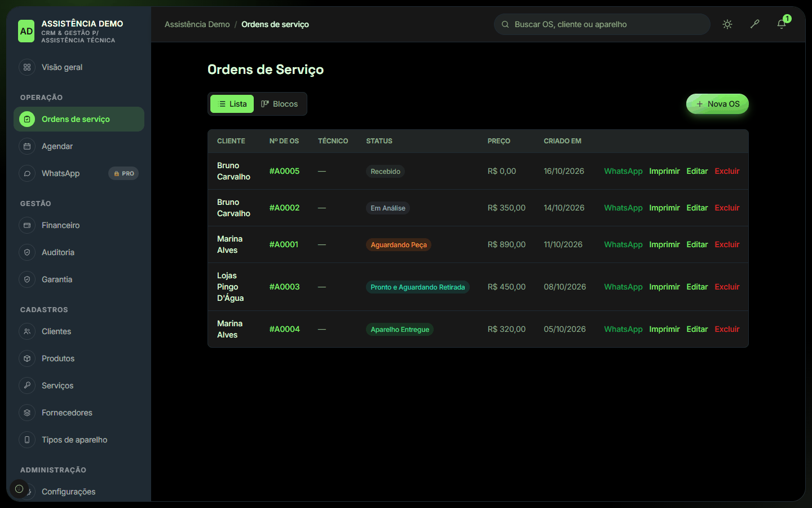Click the Visão geral sidebar icon
Viewport: 812px width, 508px height.
[x=27, y=67]
